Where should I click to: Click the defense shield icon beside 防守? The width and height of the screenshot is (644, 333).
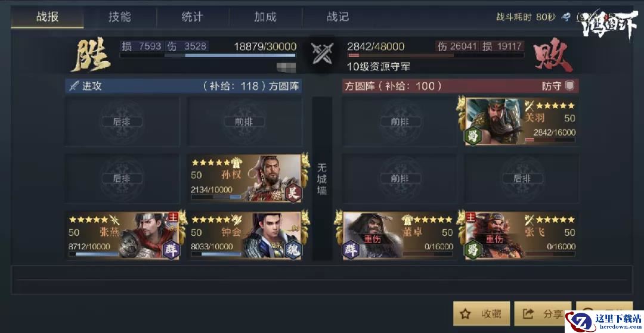coord(569,86)
